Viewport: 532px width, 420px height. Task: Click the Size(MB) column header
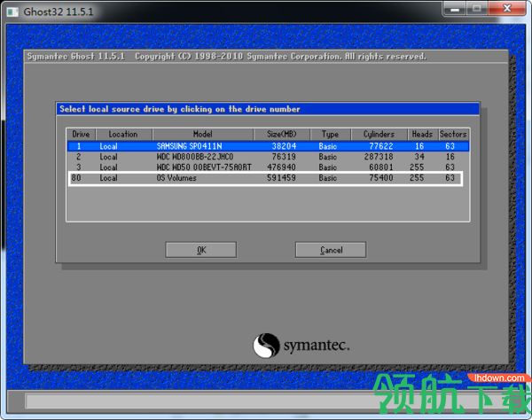pyautogui.click(x=282, y=134)
